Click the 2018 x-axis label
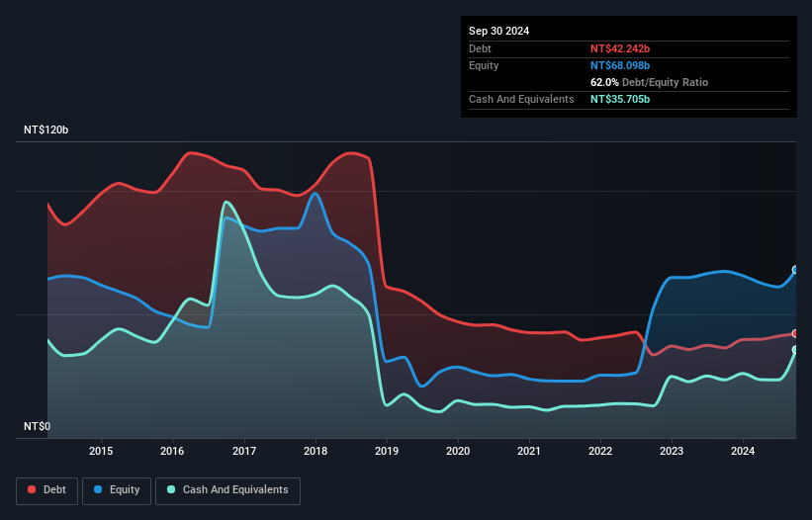Viewport: 812px width, 520px height. 316,451
